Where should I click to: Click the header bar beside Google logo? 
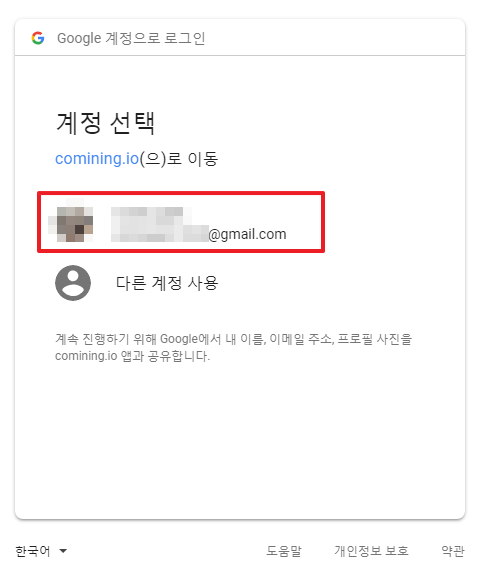click(240, 37)
